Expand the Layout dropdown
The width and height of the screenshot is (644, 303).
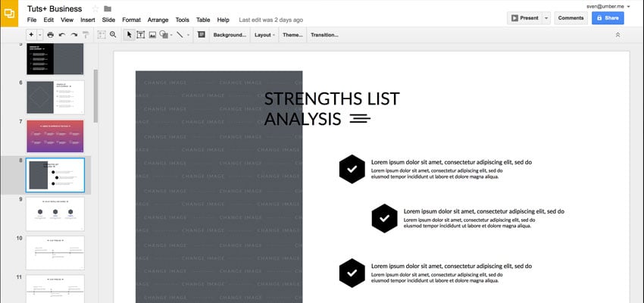point(264,35)
